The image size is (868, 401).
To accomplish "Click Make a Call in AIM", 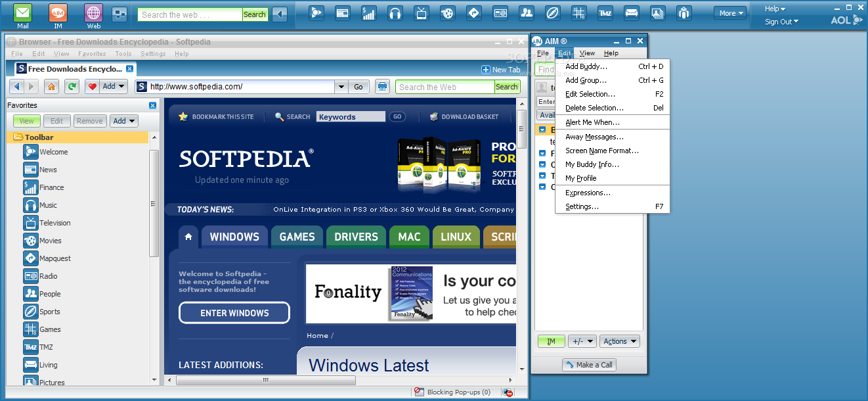I will (x=589, y=365).
